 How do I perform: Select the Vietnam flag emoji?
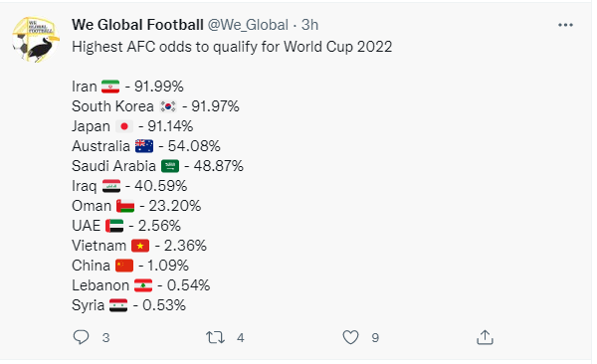pos(140,246)
